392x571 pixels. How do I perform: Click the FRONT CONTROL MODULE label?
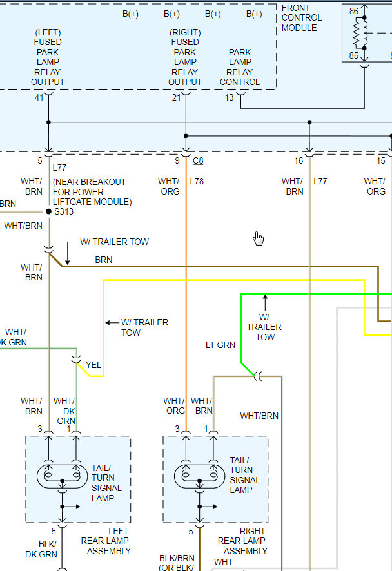(301, 18)
